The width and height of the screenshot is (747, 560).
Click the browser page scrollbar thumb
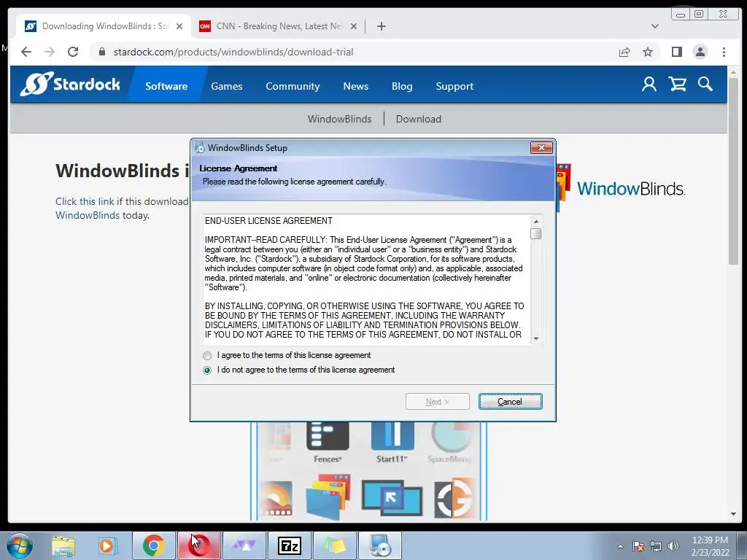point(733,171)
